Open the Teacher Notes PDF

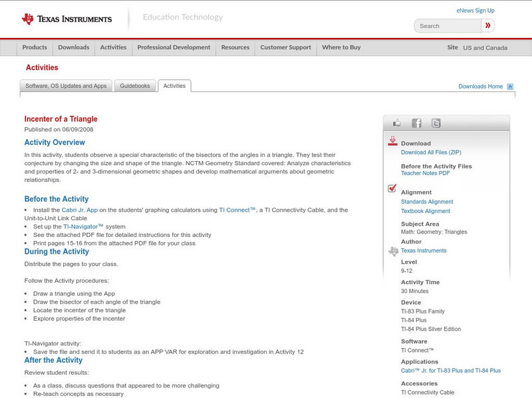[x=425, y=173]
